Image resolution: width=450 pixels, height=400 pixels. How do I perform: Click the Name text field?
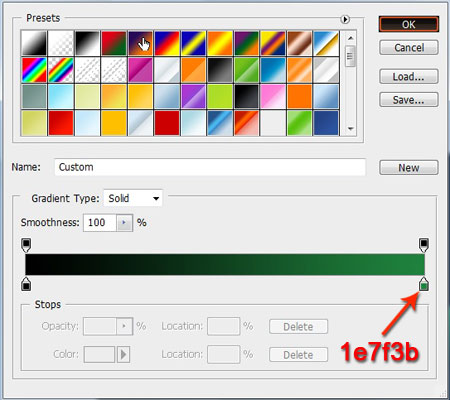point(210,167)
